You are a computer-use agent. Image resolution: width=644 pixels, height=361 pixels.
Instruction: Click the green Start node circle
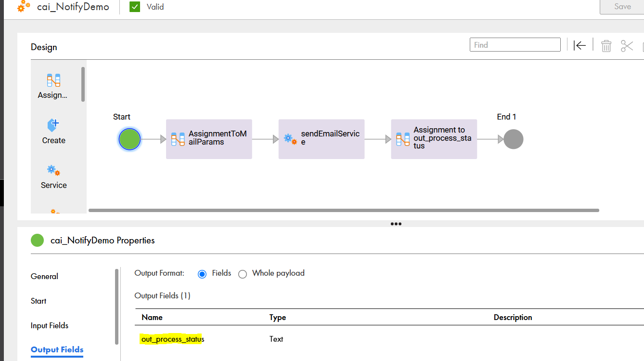[129, 139]
